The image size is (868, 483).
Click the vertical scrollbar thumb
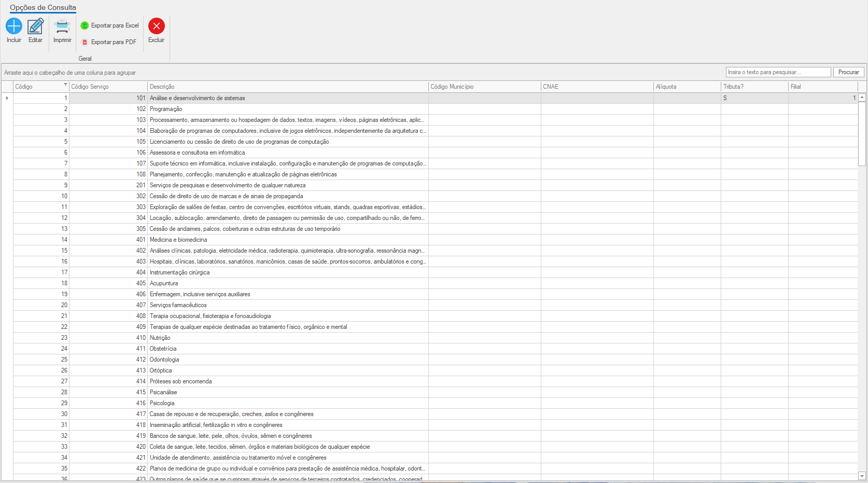coord(862,133)
